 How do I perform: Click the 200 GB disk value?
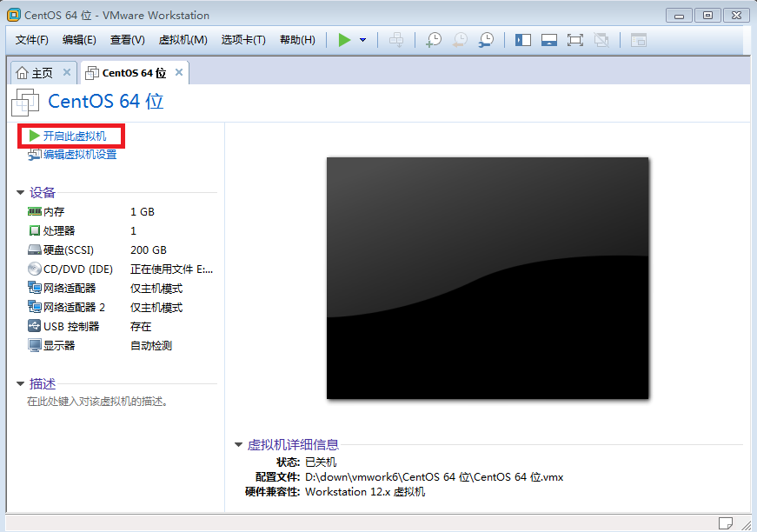[149, 250]
